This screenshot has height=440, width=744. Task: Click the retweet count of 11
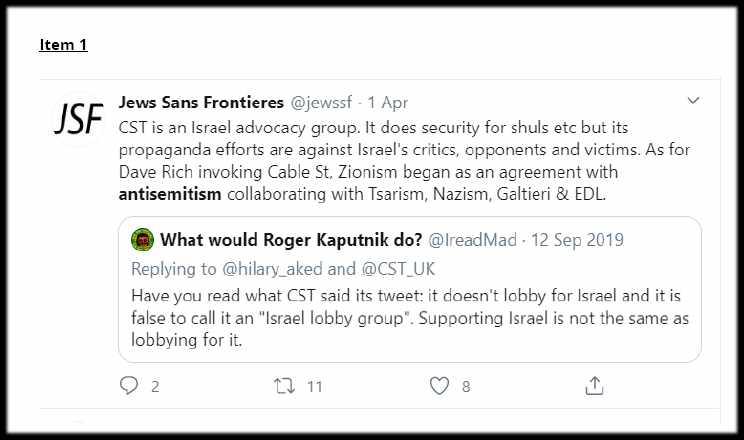[x=314, y=386]
